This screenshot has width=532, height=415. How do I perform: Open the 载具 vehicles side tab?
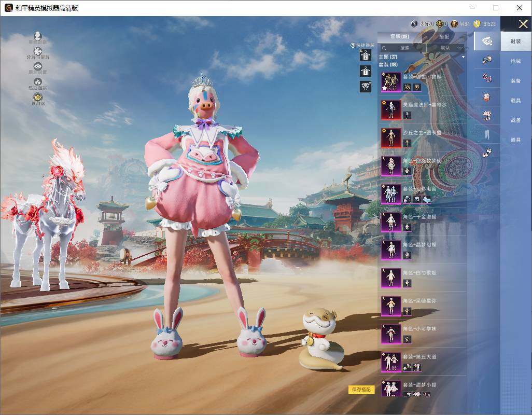515,101
